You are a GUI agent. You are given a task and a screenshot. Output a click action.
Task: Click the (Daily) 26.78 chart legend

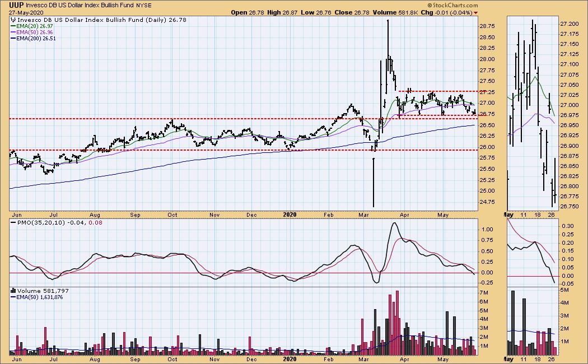coord(166,20)
